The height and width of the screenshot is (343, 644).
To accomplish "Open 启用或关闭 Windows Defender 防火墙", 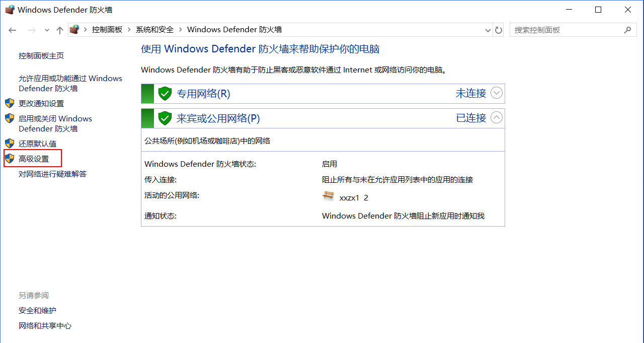I will click(55, 123).
